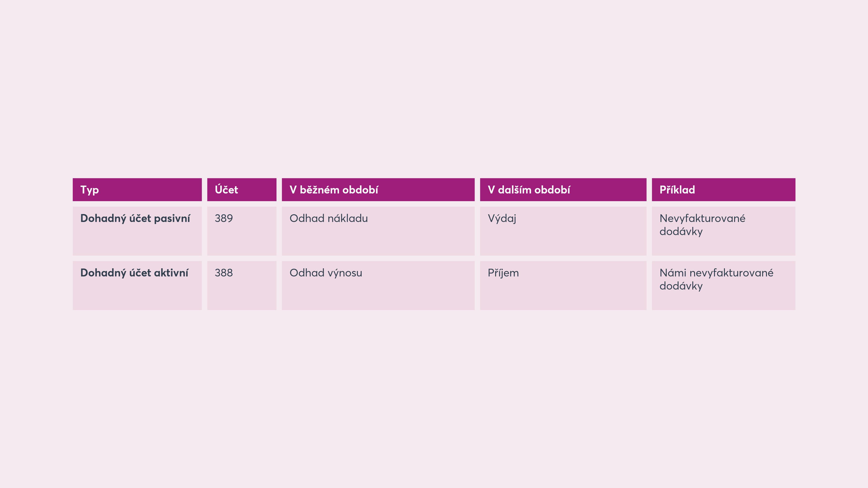Click the word dalším in fourth header

tap(515, 190)
